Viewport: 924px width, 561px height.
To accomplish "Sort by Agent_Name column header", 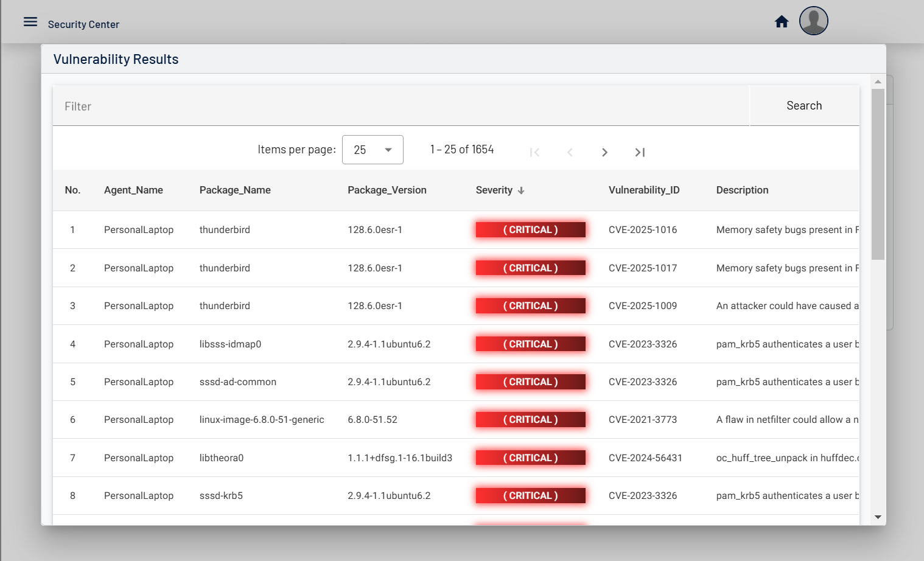I will coord(133,190).
